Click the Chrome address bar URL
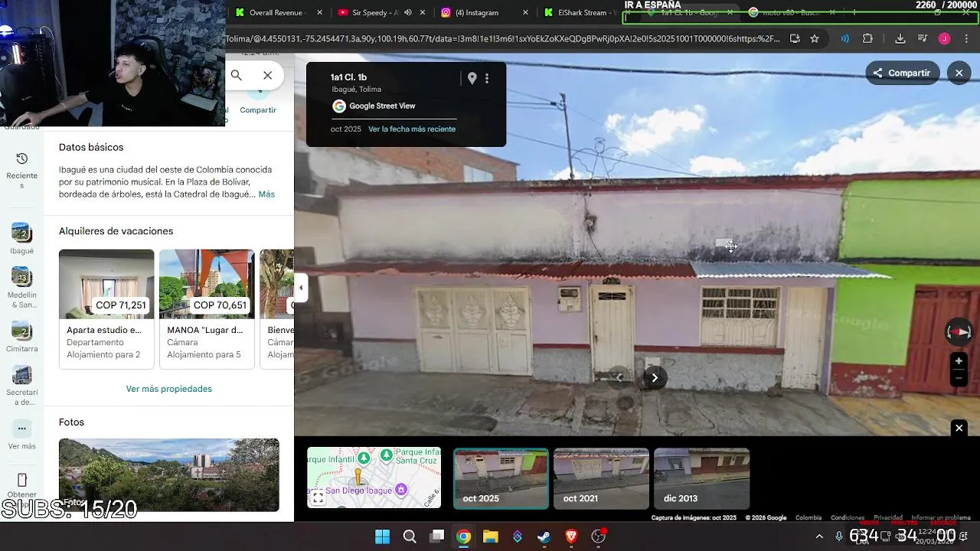 coord(502,38)
